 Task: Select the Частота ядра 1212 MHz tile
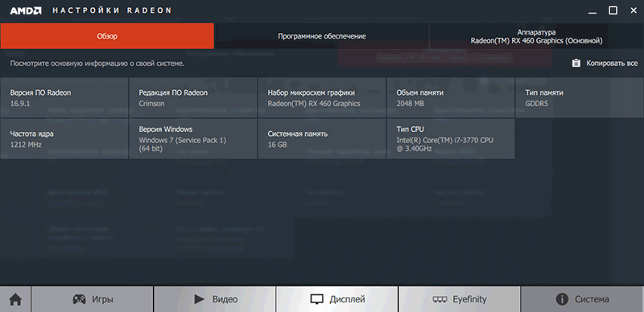(64, 139)
